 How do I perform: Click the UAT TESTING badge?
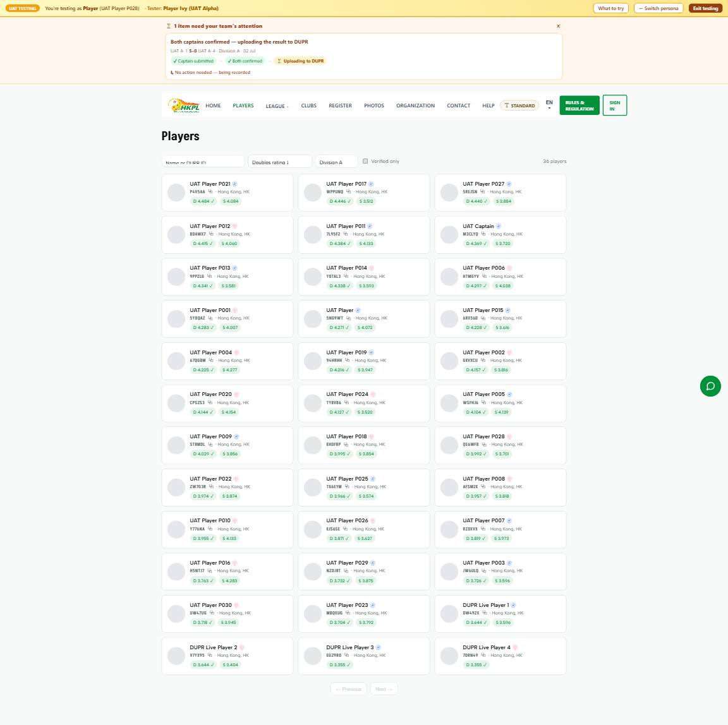23,8
